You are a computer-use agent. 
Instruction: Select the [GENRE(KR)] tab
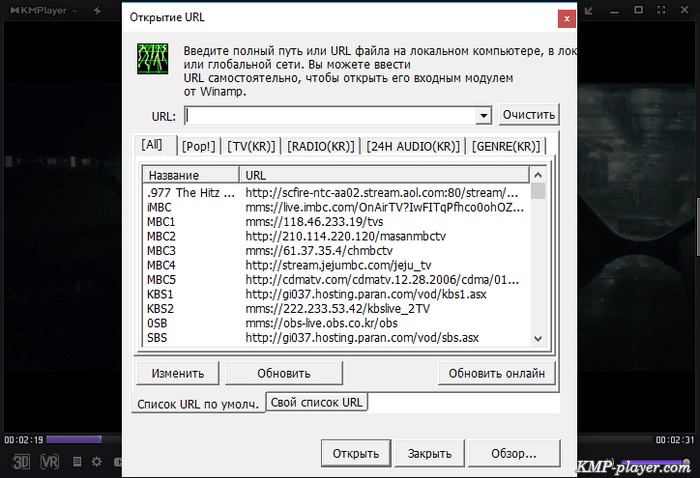point(506,146)
